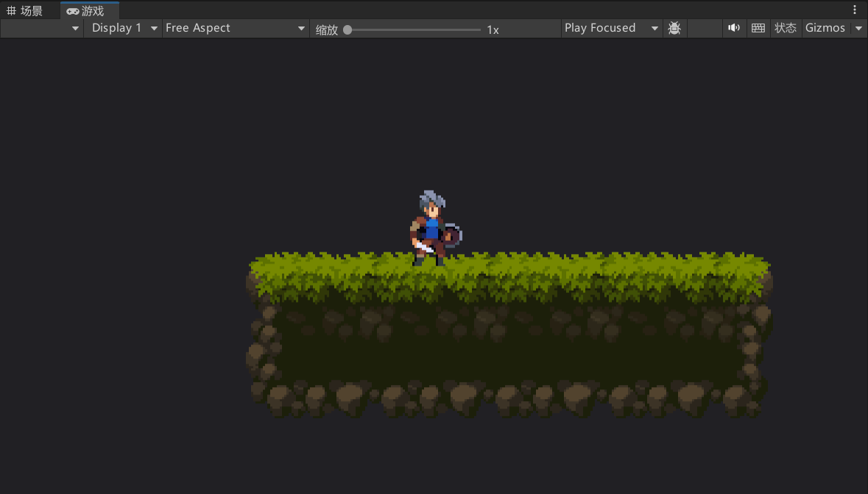Open the unlabeled view-mode dropdown left of Display 1
Image resolution: width=868 pixels, height=494 pixels.
tap(41, 28)
